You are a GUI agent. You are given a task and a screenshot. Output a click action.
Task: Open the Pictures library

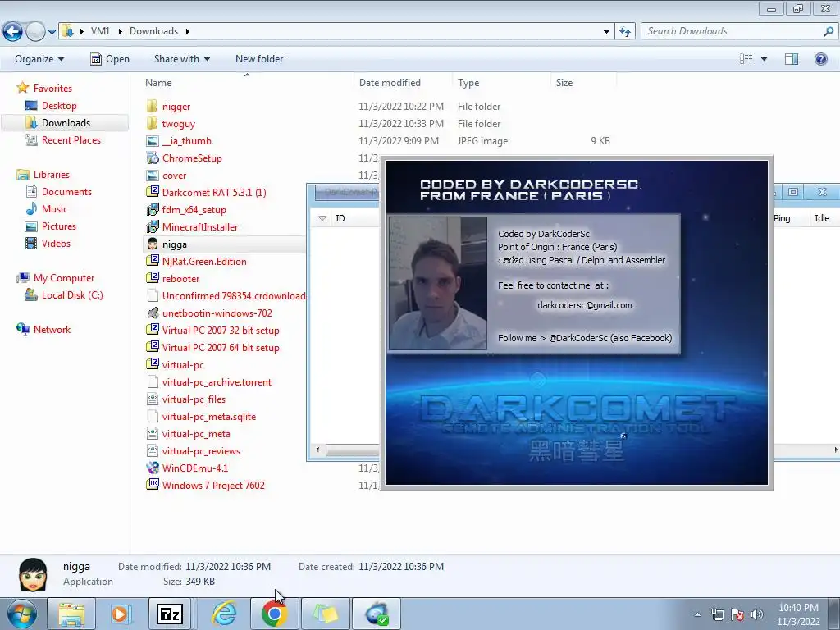pos(59,226)
